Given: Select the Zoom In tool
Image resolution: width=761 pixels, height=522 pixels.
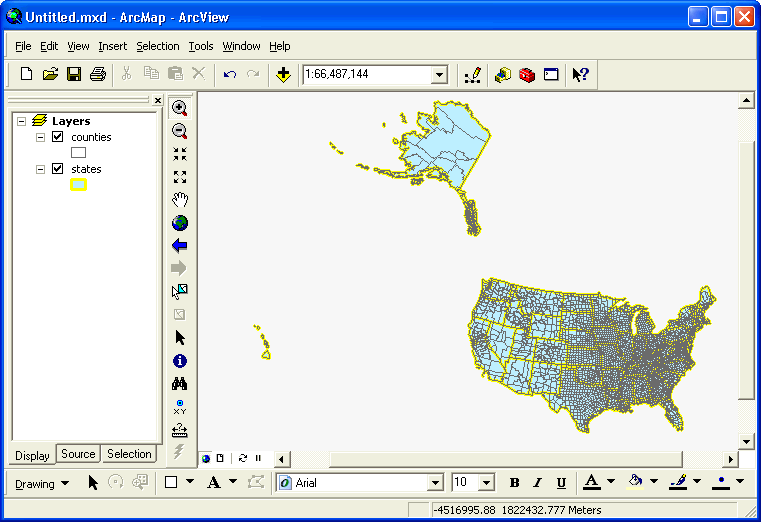Looking at the screenshot, I should coord(180,108).
